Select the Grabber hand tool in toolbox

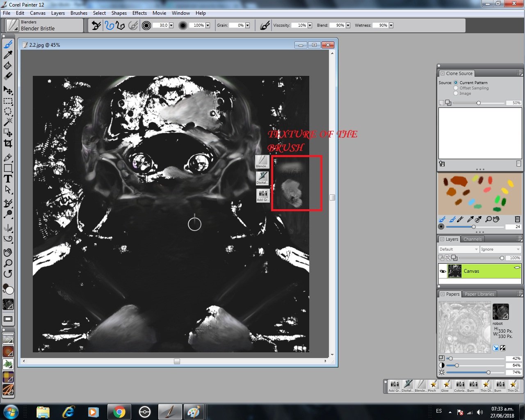(8, 252)
